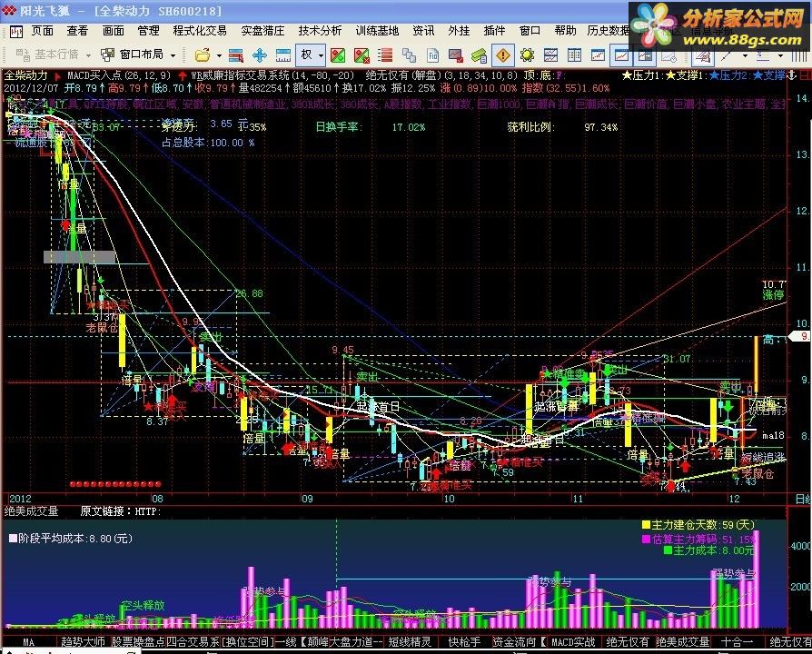Click the blue ruler measurement icon
Screen dimensions: 812x654
pos(282,55)
